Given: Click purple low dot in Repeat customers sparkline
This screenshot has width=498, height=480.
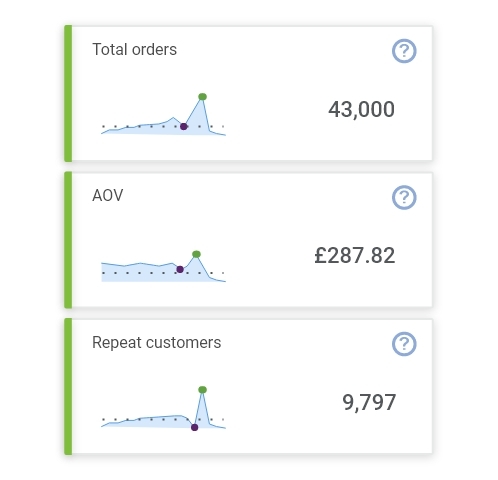Looking at the screenshot, I should pos(195,427).
